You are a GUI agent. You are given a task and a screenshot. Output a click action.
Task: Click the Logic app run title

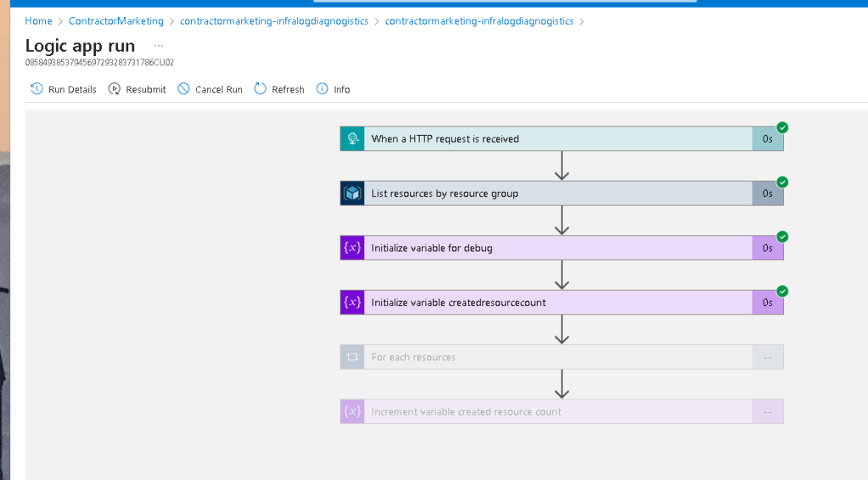pyautogui.click(x=81, y=45)
